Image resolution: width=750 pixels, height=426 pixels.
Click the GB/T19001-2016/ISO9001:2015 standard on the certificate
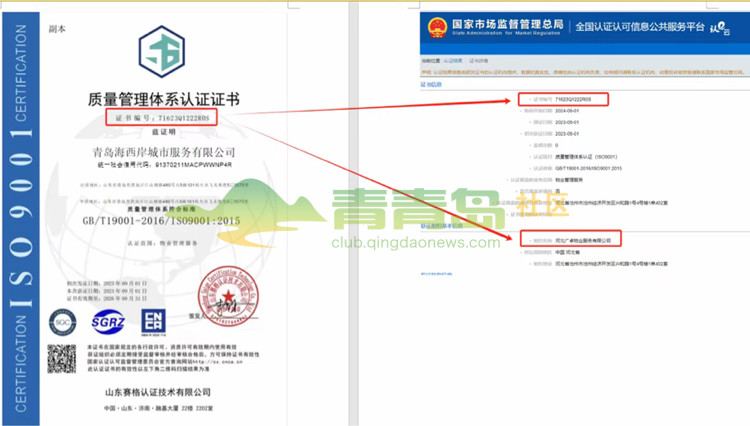click(161, 221)
